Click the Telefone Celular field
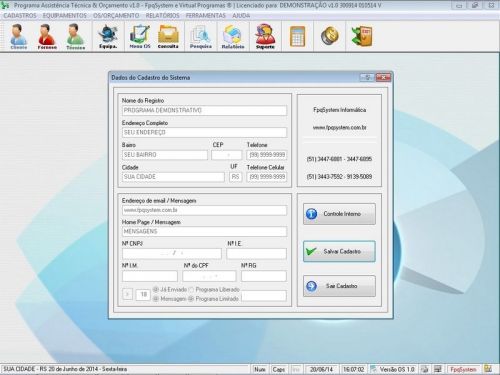Viewport: 500px width, 375px height. 267,177
